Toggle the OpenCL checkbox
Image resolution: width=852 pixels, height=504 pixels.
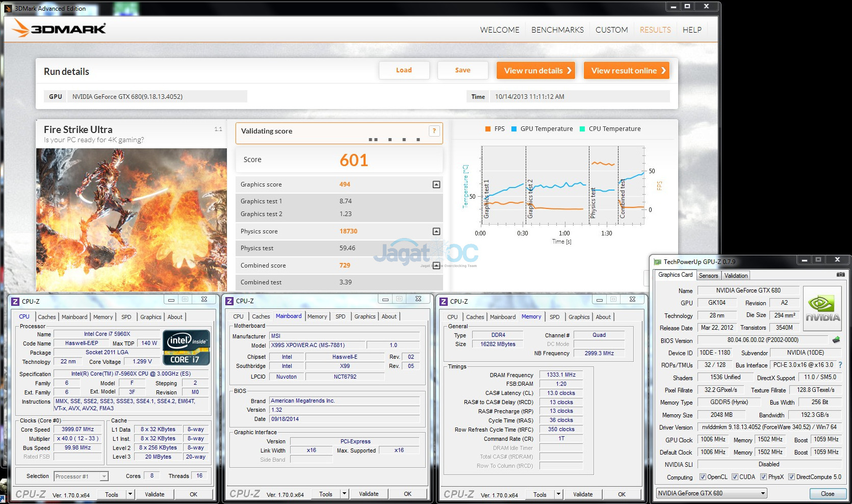click(x=703, y=477)
